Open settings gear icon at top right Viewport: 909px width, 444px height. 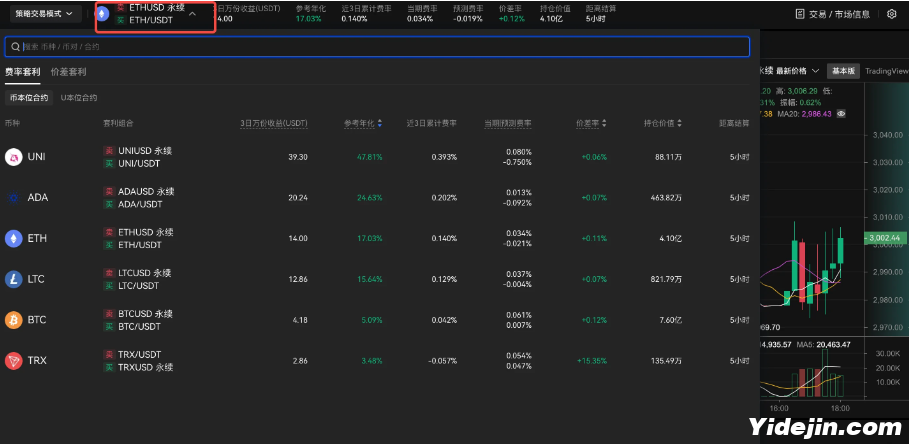click(x=892, y=14)
